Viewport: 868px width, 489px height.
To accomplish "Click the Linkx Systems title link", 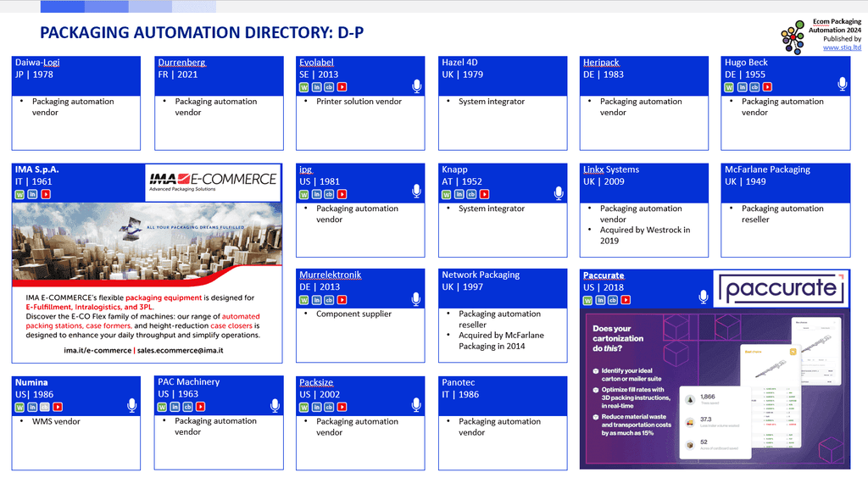I will coord(610,169).
